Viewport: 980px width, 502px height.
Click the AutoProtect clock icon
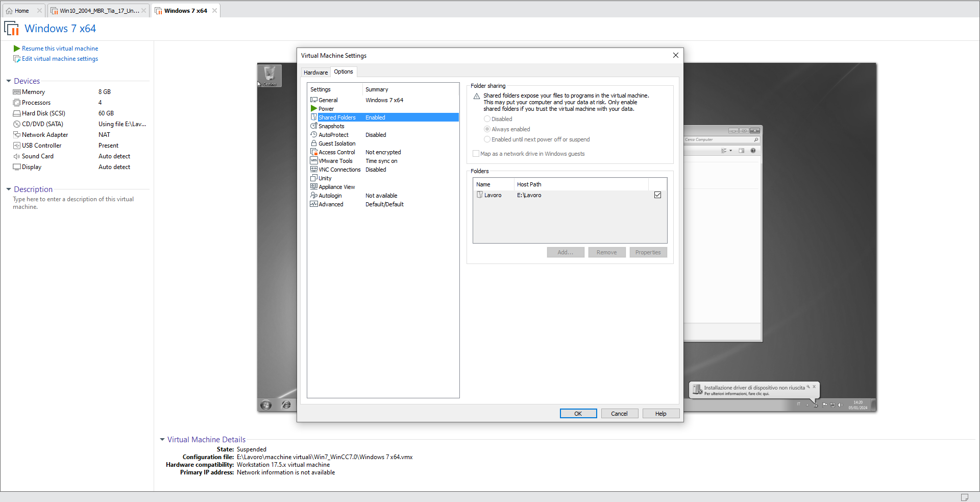click(x=314, y=134)
